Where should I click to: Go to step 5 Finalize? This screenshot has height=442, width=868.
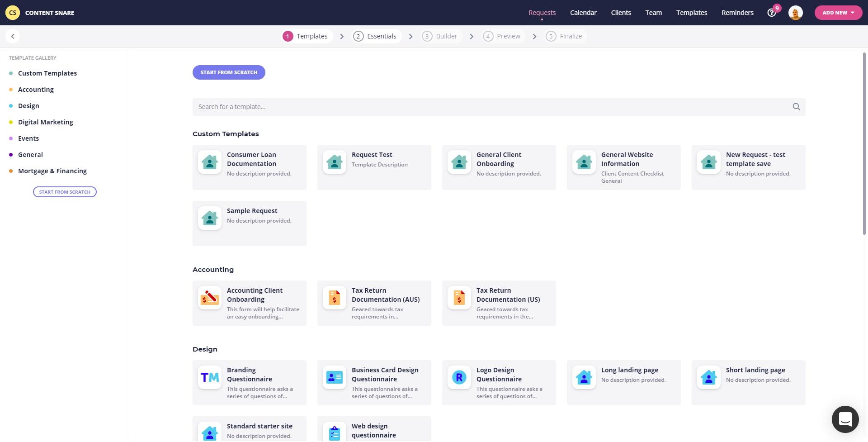(x=565, y=36)
